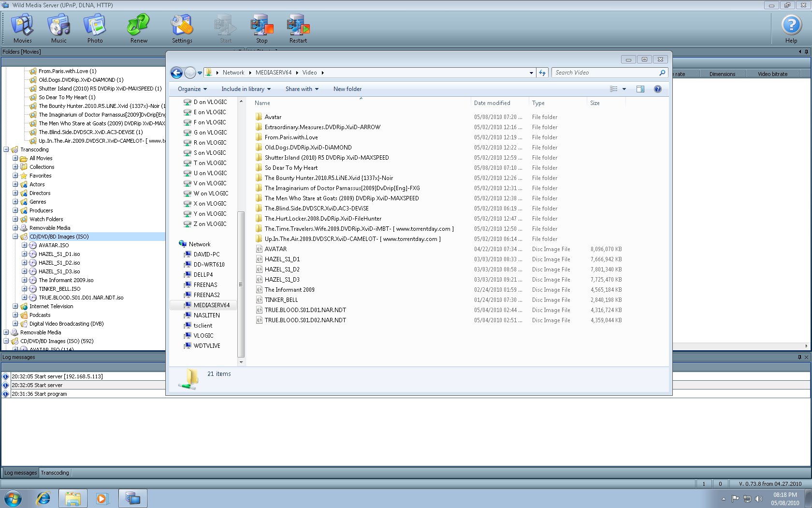The image size is (812, 508).
Task: Expand the CD/DVD/BD Images (ISO) tree node
Action: [16, 237]
